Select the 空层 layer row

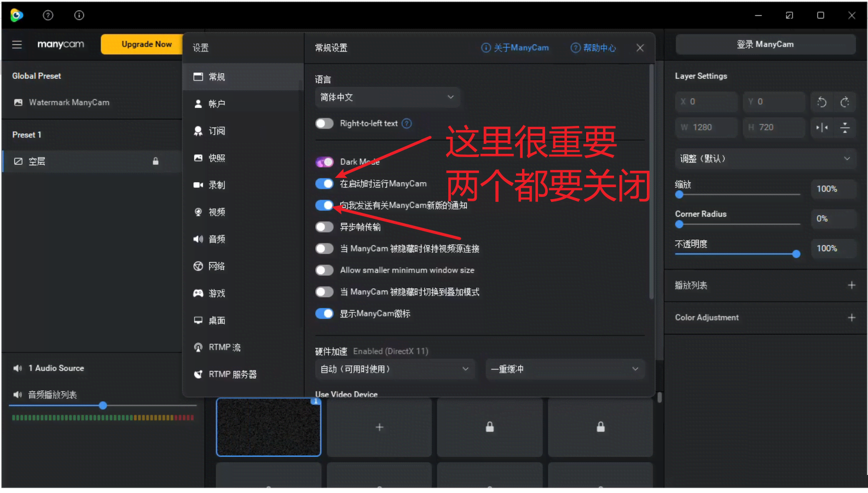coord(92,161)
